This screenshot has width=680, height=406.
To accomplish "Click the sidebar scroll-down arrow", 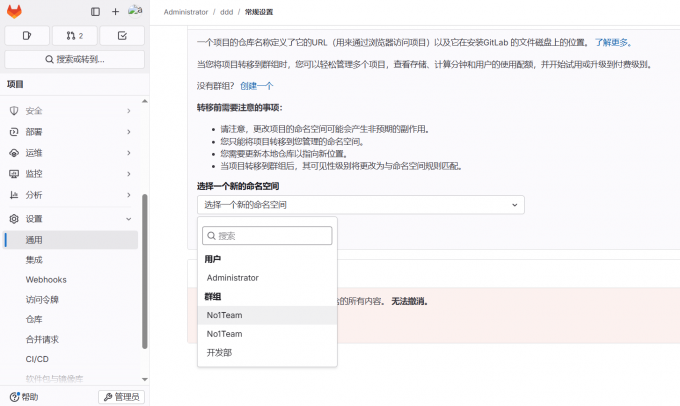I will (145, 379).
